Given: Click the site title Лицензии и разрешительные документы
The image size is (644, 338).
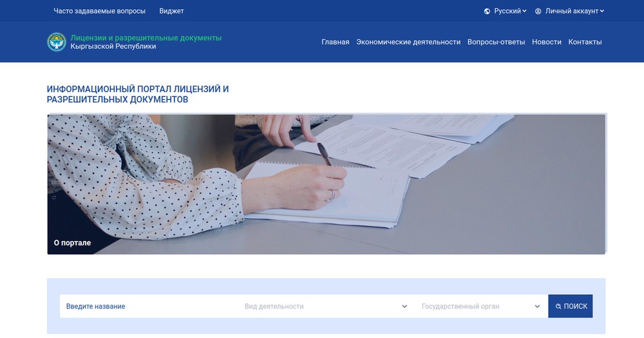Looking at the screenshot, I should [146, 38].
